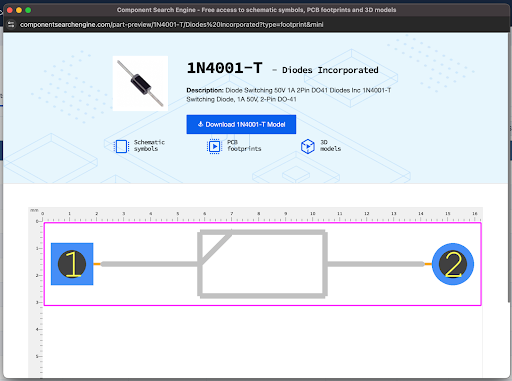
Task: Download 1N4001-T Model button
Action: point(241,124)
